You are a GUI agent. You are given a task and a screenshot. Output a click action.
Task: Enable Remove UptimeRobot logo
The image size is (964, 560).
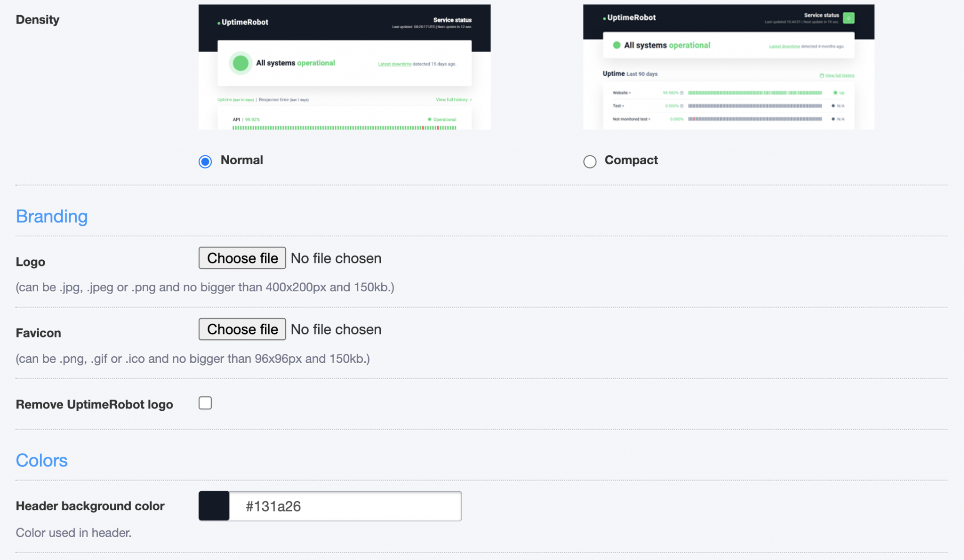pyautogui.click(x=205, y=403)
